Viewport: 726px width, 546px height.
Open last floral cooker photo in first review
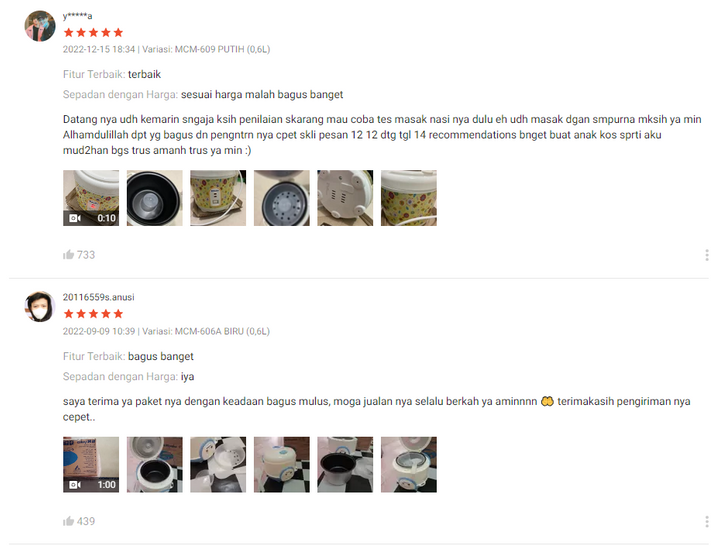point(409,198)
